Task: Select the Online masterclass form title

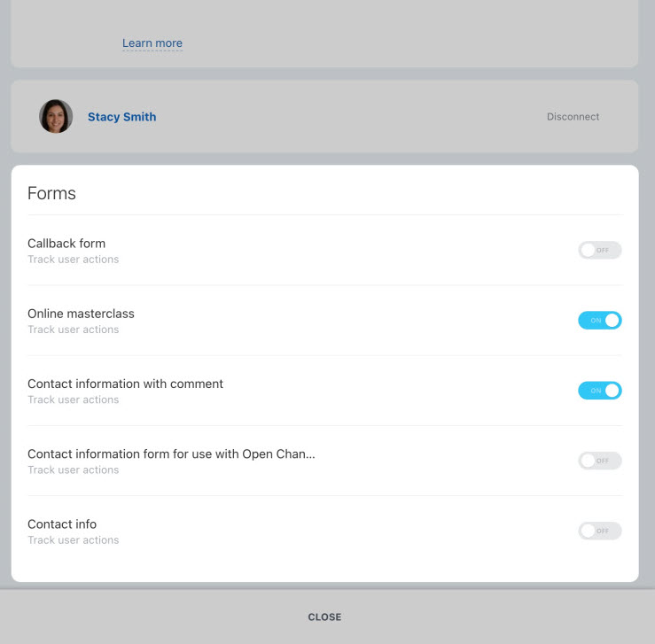Action: [x=81, y=314]
